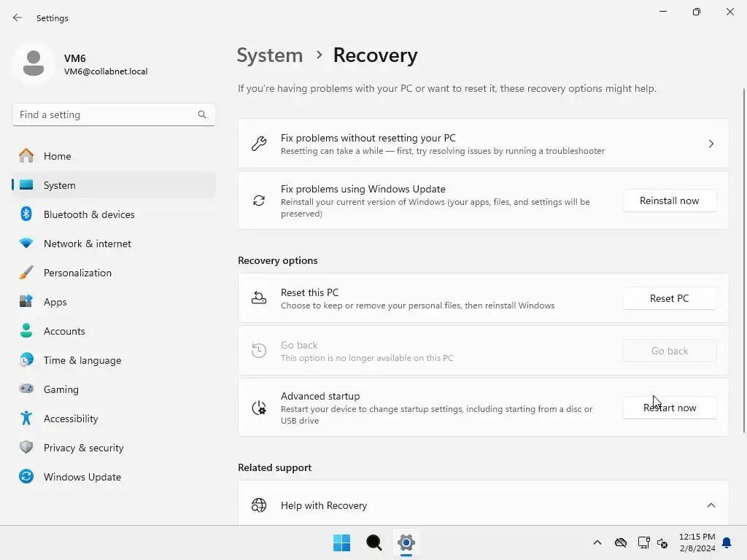The height and width of the screenshot is (560, 747).
Task: Click the Recovery page title
Action: 376,55
